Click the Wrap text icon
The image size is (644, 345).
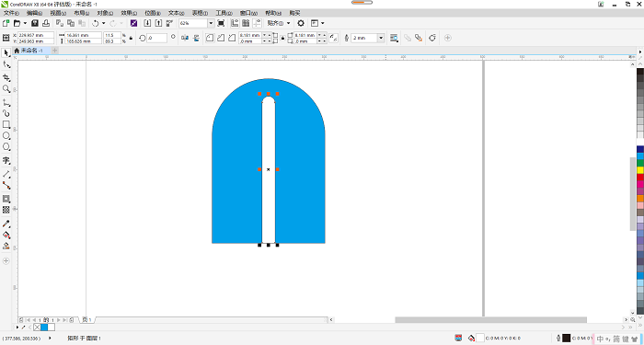(394, 38)
